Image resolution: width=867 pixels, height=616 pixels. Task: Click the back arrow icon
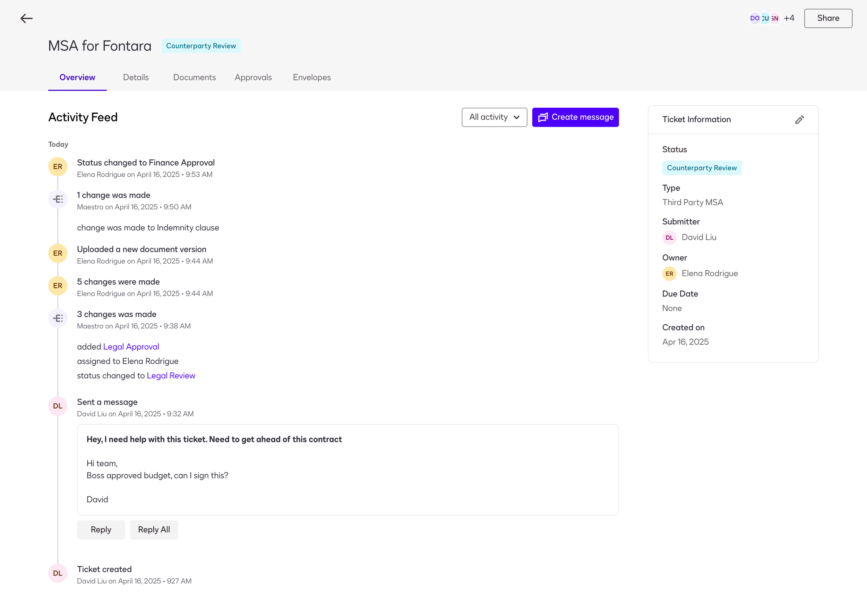point(26,18)
